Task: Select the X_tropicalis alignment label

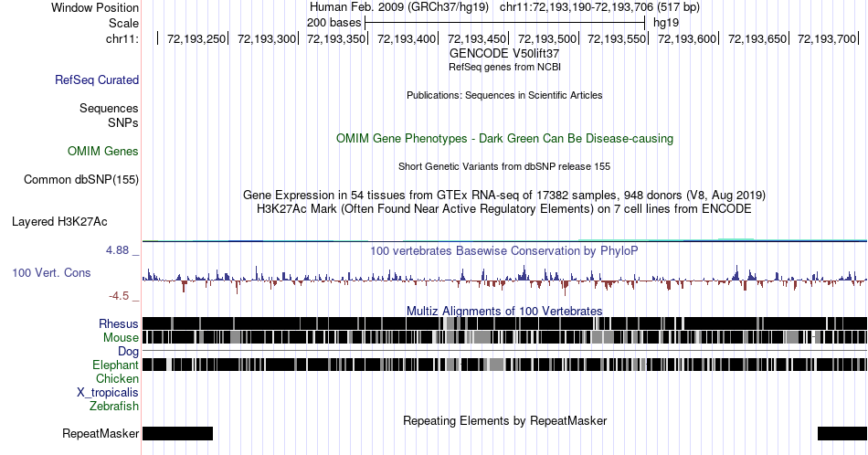Action: coord(108,393)
